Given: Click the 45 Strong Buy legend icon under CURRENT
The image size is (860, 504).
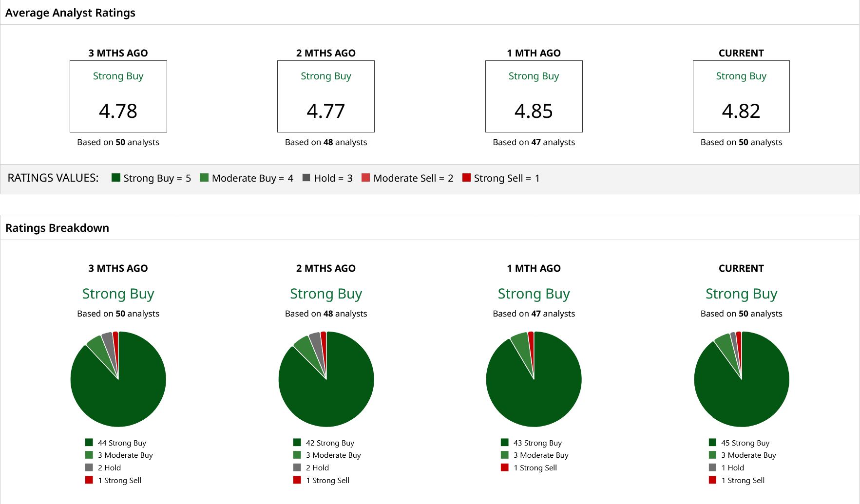Looking at the screenshot, I should 712,442.
